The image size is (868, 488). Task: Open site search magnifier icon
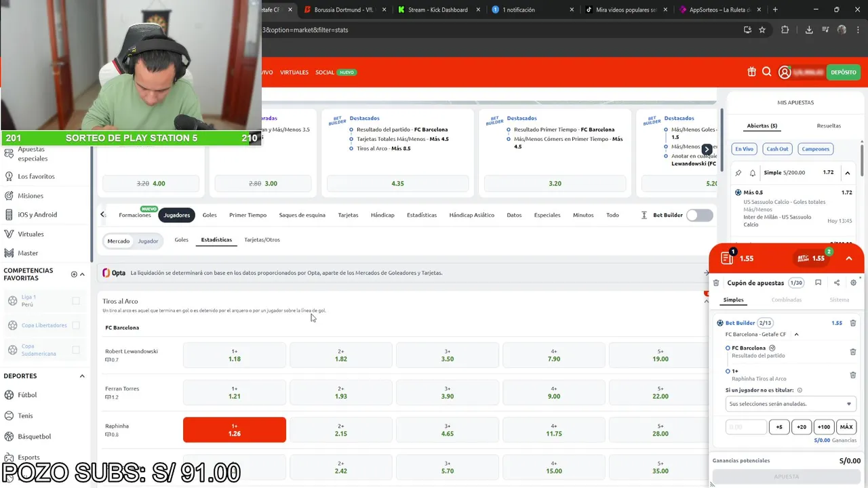tap(766, 72)
